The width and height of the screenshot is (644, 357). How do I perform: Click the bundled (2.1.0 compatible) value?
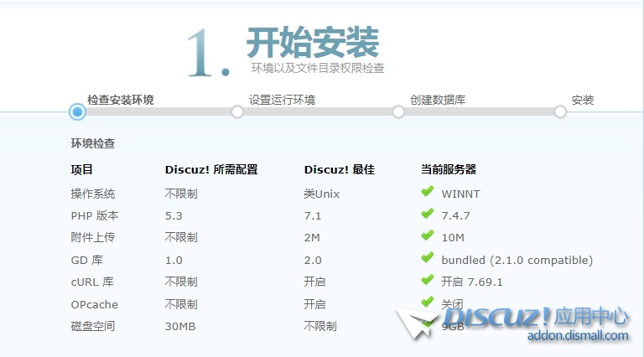click(x=517, y=260)
